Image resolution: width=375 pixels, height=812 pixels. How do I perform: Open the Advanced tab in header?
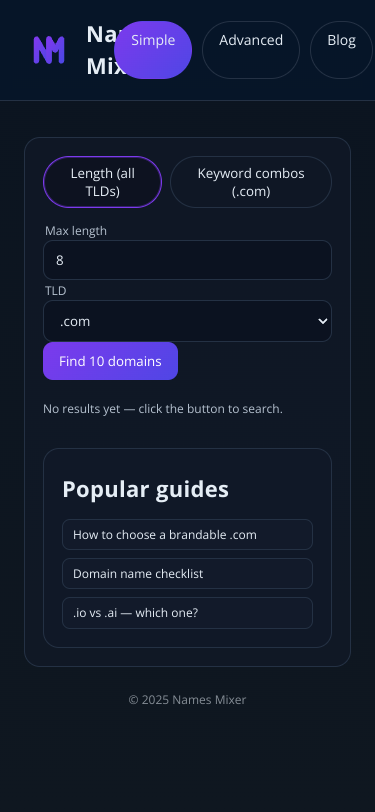tap(251, 50)
